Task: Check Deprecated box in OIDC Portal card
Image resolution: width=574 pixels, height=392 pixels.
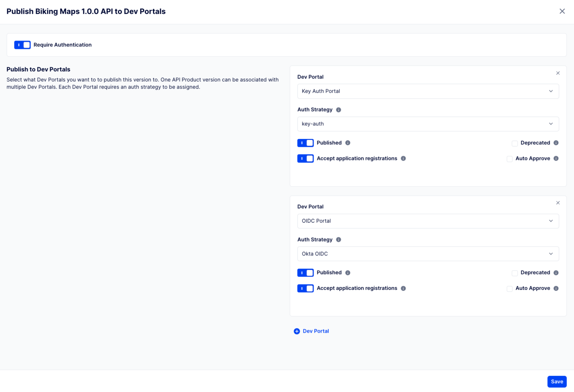Action: 515,273
